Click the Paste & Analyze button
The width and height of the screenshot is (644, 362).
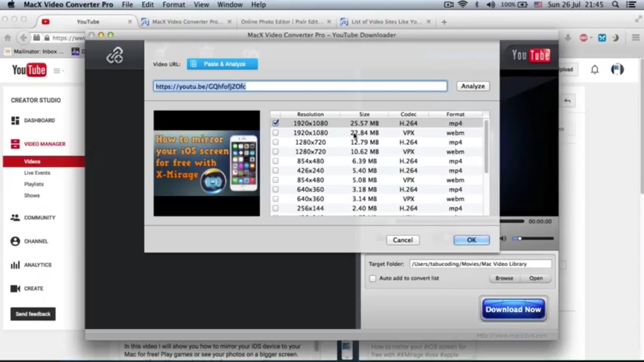click(x=222, y=64)
